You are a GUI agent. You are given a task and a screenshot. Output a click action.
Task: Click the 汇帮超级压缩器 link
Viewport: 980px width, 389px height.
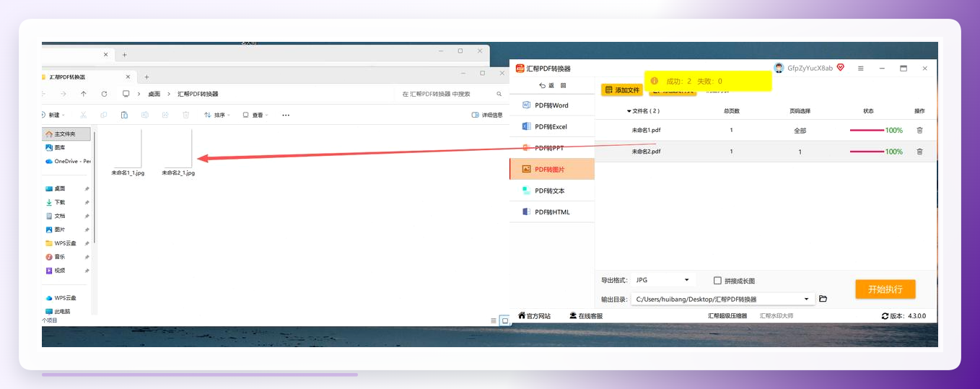pos(728,316)
